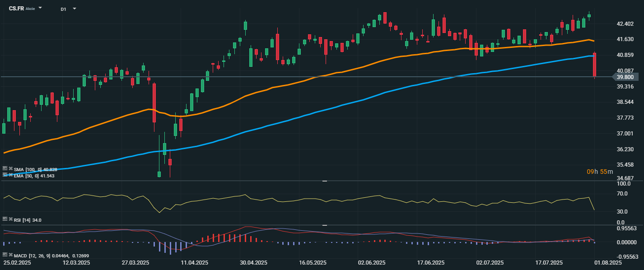644x270 pixels.
Task: Click the 02.06.2025 date label
Action: [x=372, y=262]
